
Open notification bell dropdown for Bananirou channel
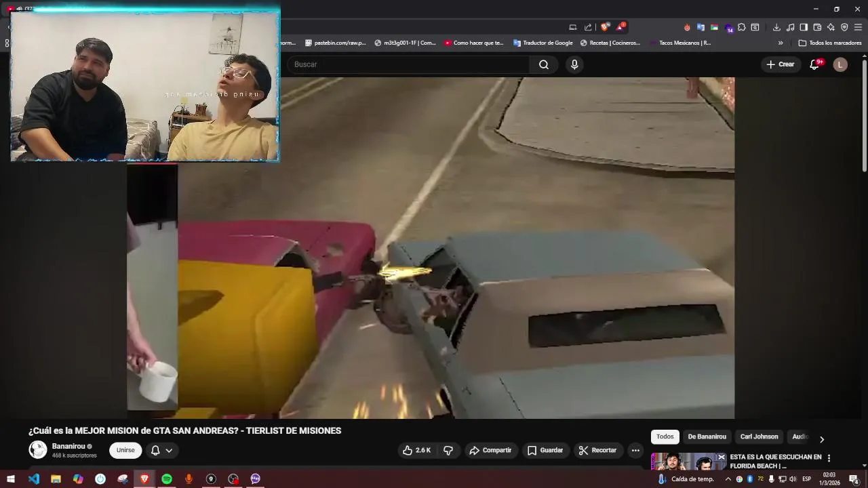[161, 450]
